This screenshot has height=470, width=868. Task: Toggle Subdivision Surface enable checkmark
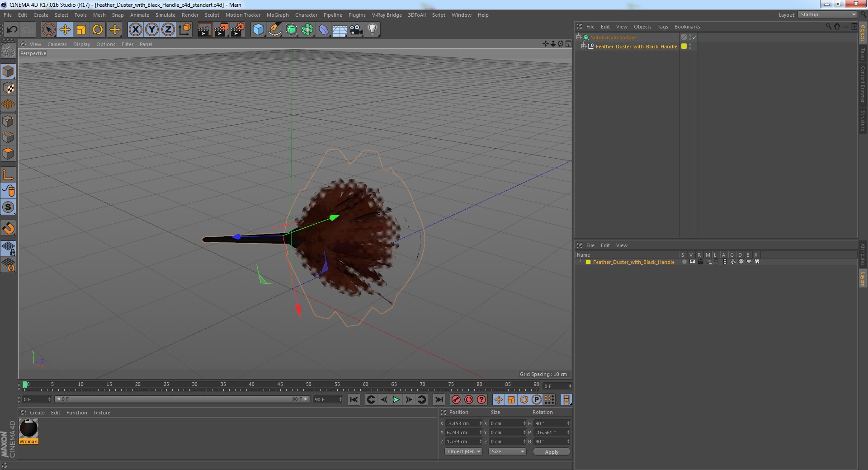[x=694, y=38]
